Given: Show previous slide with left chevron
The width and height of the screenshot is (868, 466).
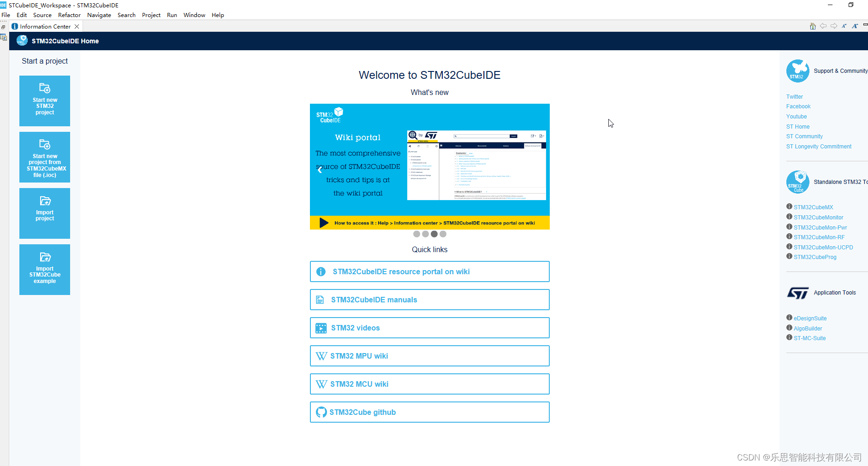Looking at the screenshot, I should (320, 170).
